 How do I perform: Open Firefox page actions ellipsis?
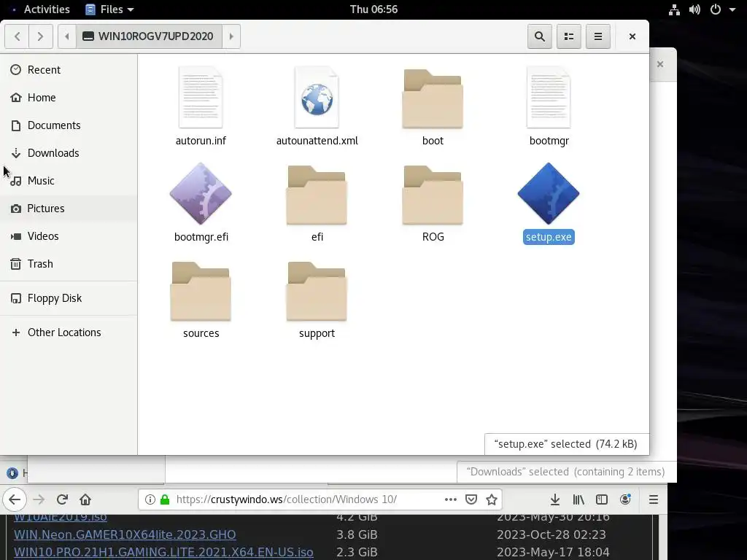coord(451,499)
